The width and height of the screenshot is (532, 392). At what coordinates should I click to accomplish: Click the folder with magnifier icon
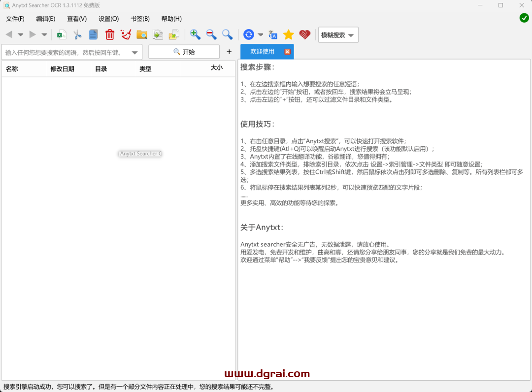[x=142, y=34]
